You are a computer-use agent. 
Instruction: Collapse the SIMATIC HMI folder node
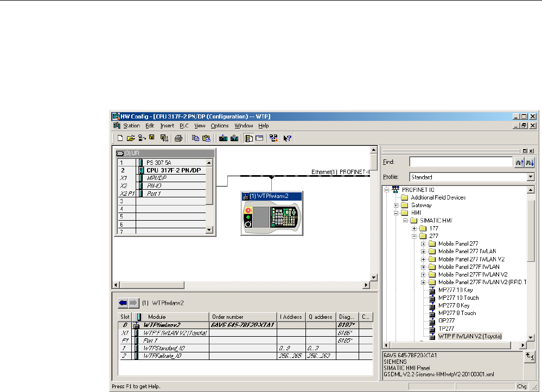coord(405,220)
